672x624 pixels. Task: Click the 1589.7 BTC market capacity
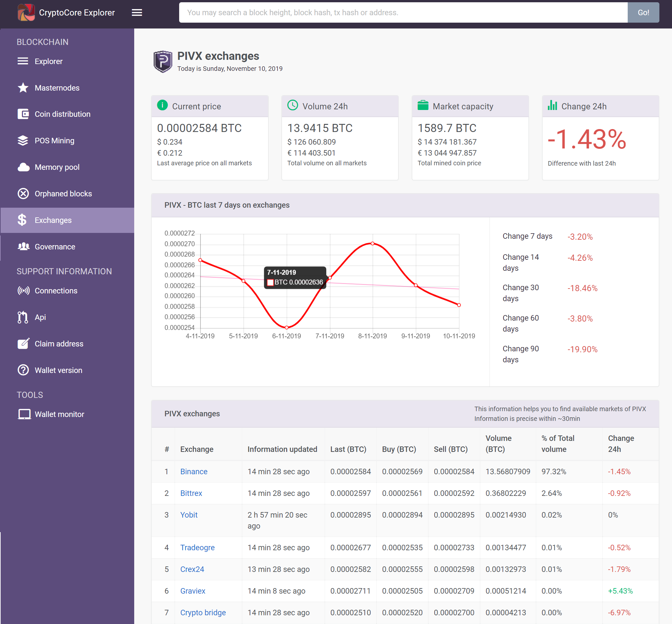447,128
